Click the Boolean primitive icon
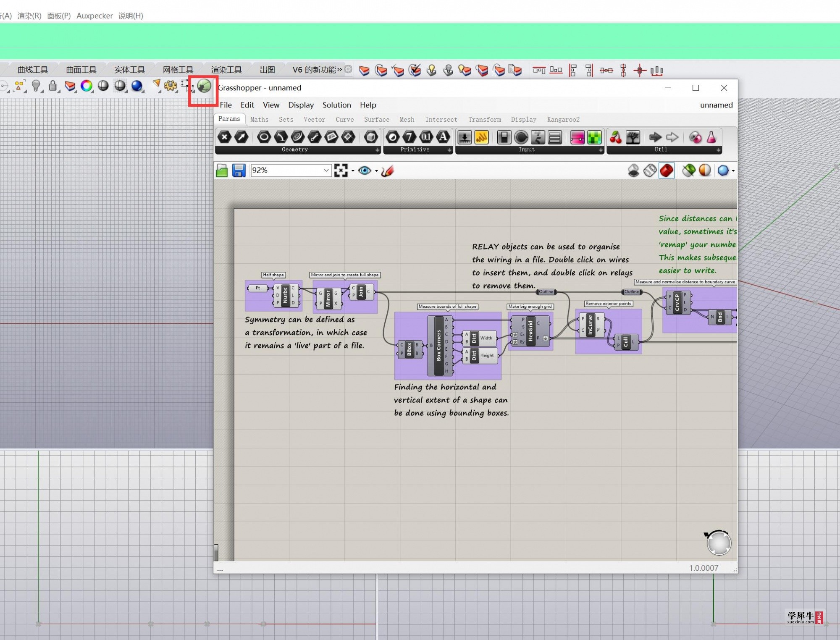840x640 pixels. pos(393,137)
